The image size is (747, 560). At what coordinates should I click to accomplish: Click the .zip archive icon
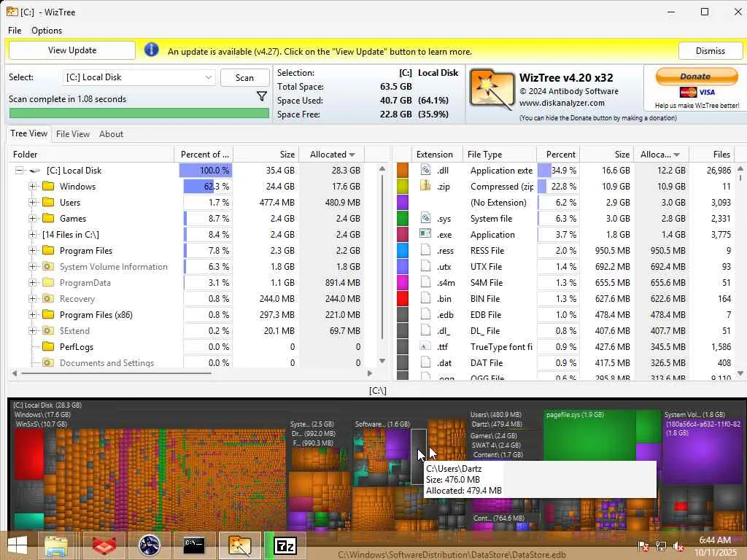tap(425, 186)
